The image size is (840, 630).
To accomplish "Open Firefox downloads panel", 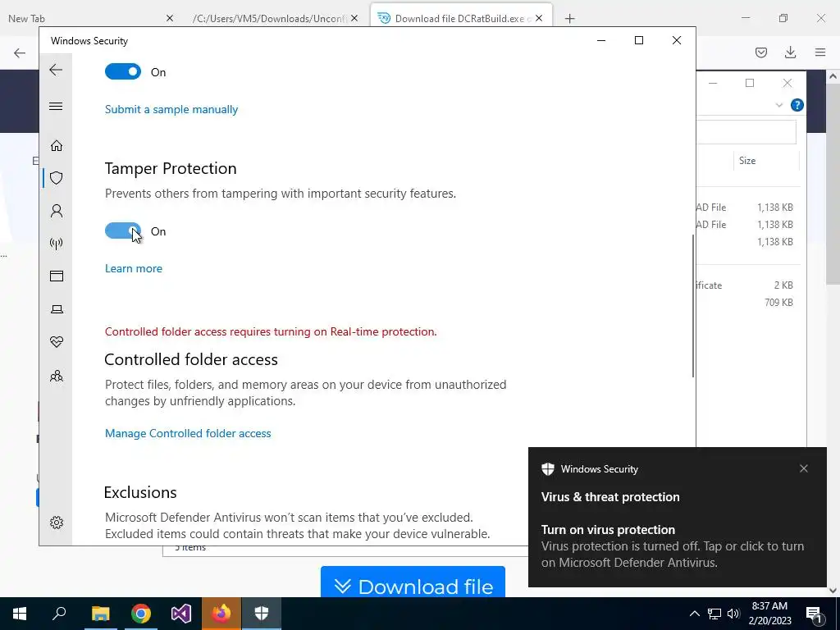I will [x=790, y=52].
